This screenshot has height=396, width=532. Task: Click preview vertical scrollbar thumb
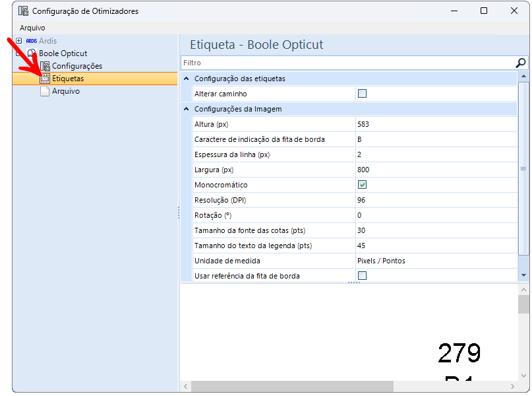coord(523,304)
